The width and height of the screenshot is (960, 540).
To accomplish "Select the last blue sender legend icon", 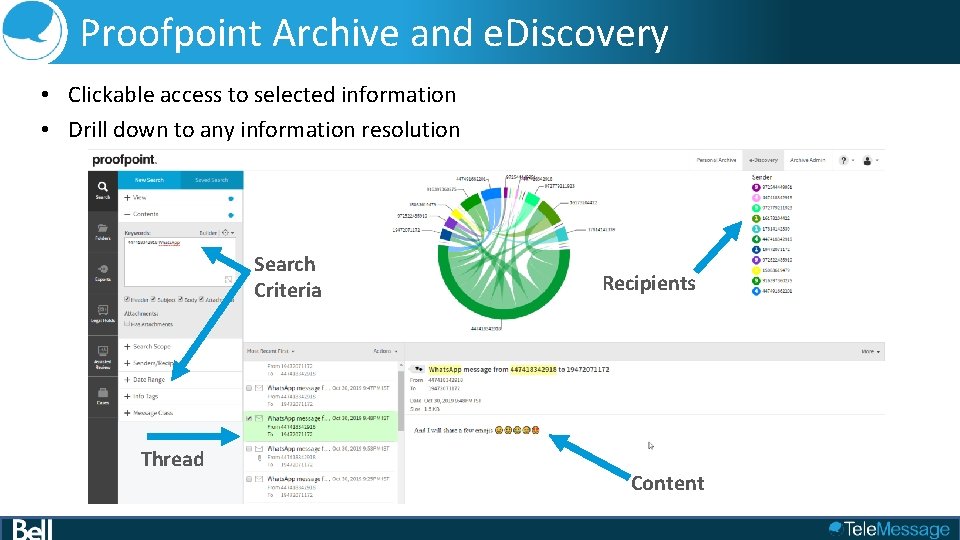I will tap(756, 291).
